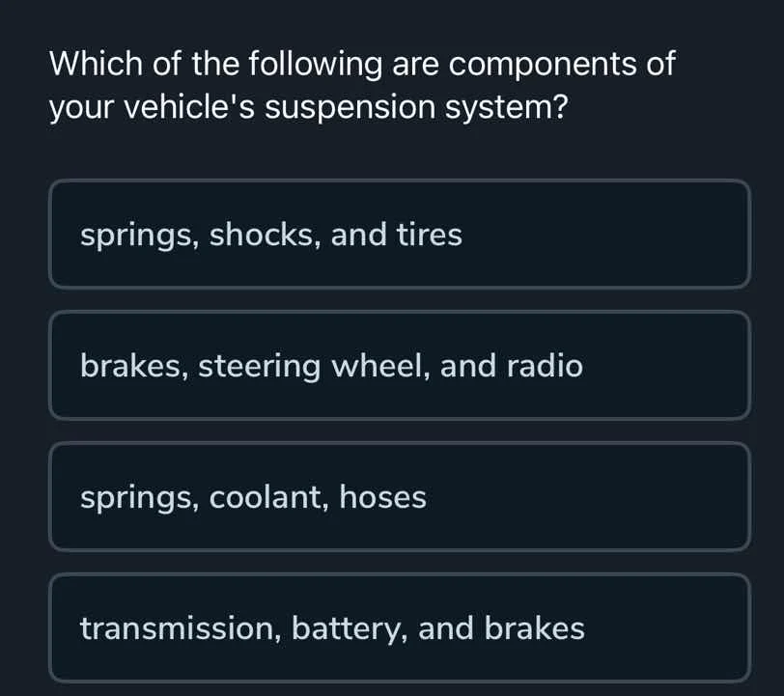Click the suspension system question heading
This screenshot has height=696, width=784.
pyautogui.click(x=362, y=85)
